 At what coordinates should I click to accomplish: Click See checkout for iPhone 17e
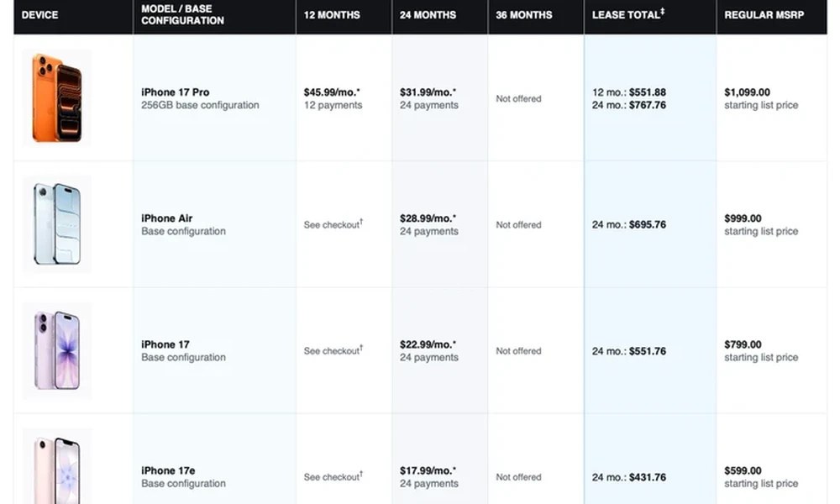click(x=333, y=476)
